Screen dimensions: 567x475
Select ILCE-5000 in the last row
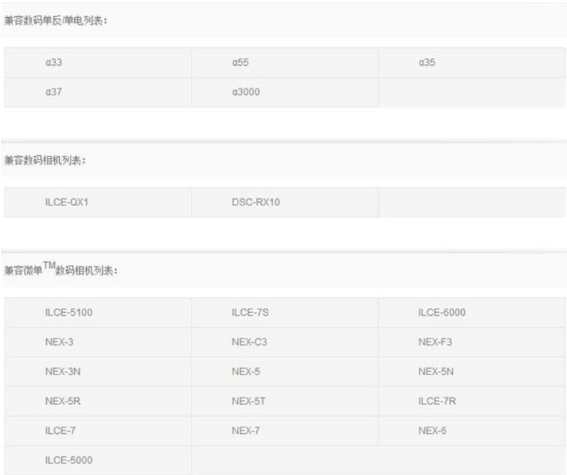coord(98,461)
